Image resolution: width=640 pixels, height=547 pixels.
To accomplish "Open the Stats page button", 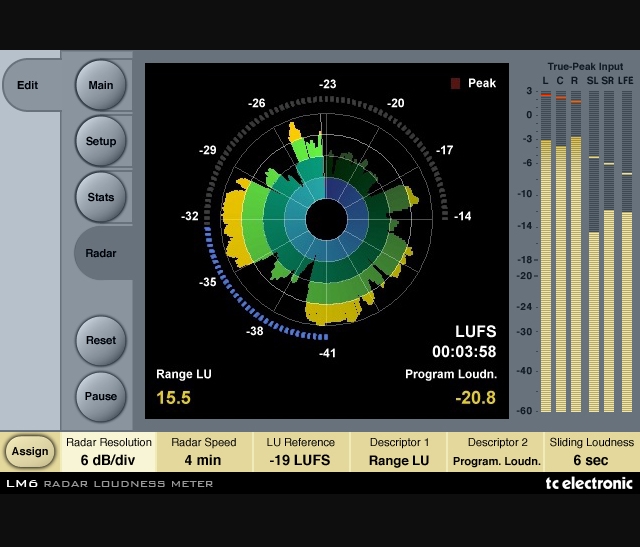I will coord(101,197).
